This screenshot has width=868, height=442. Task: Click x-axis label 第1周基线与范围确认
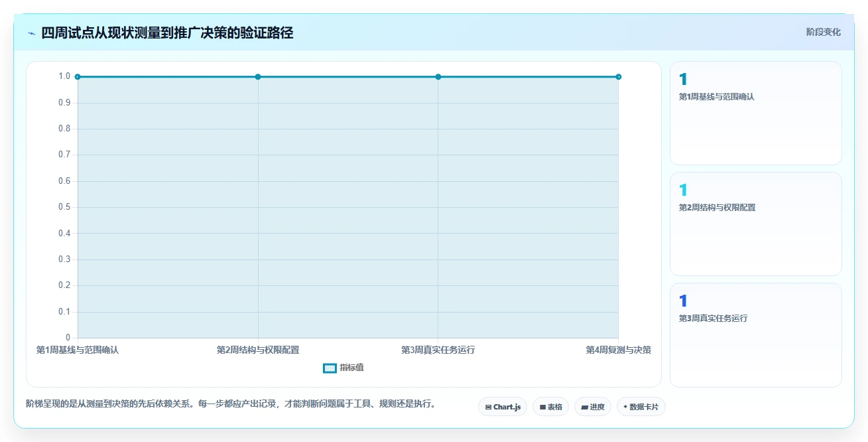pyautogui.click(x=78, y=350)
